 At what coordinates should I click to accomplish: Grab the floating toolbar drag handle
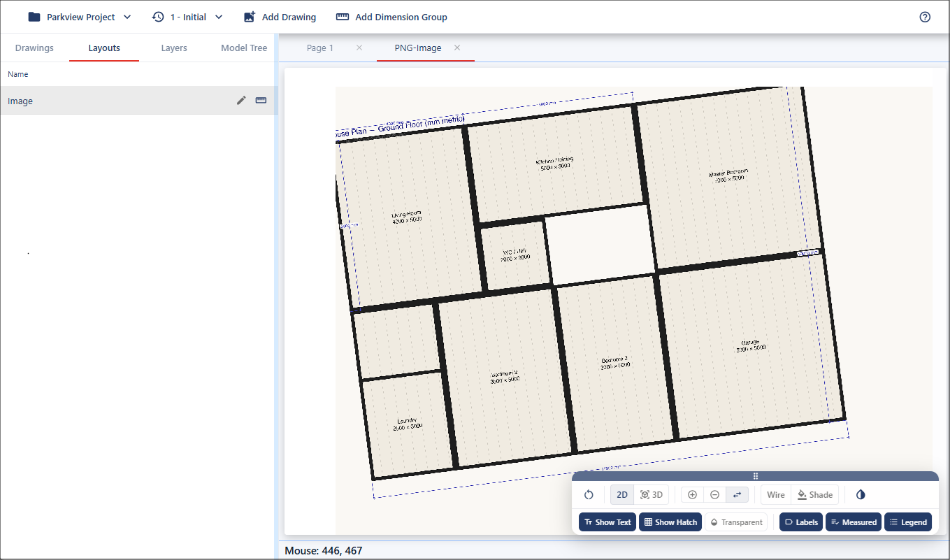point(755,476)
